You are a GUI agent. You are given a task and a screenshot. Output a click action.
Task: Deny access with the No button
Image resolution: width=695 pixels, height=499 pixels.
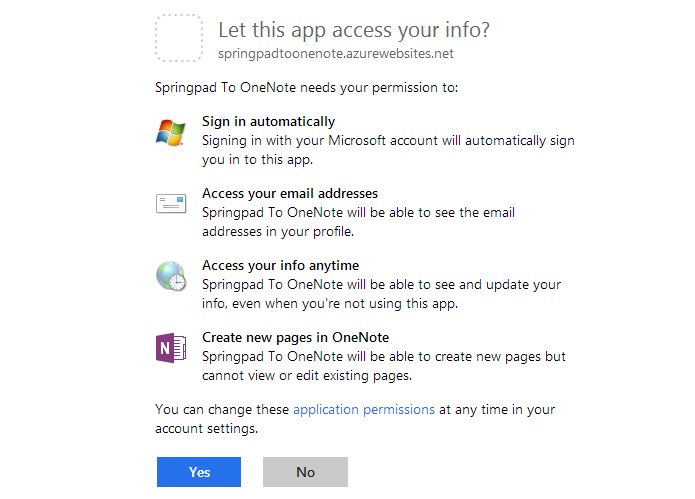coord(305,472)
